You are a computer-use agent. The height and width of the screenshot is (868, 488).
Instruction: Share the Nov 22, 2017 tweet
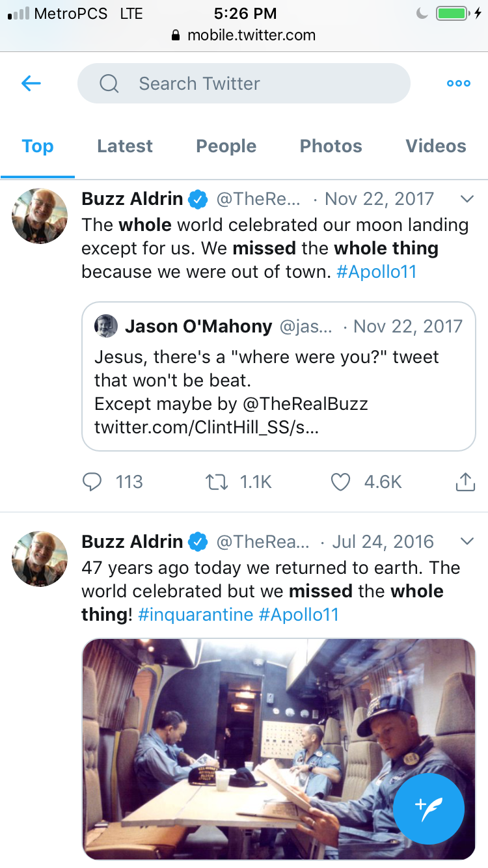click(x=464, y=482)
